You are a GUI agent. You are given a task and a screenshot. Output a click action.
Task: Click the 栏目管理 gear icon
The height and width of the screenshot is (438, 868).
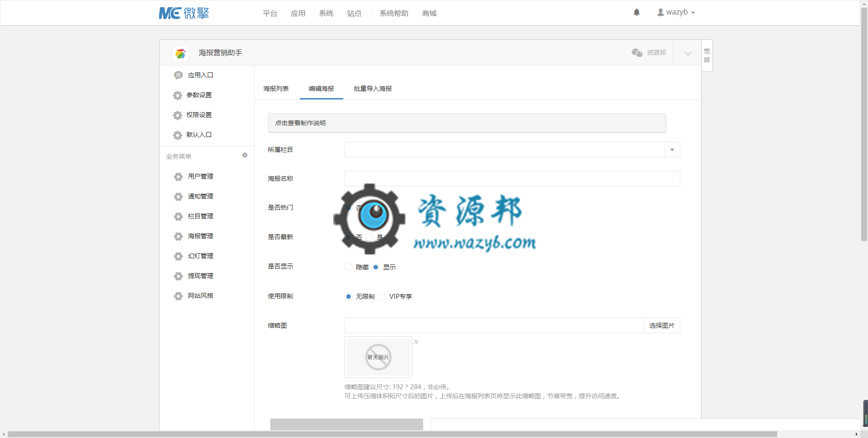[x=178, y=217]
